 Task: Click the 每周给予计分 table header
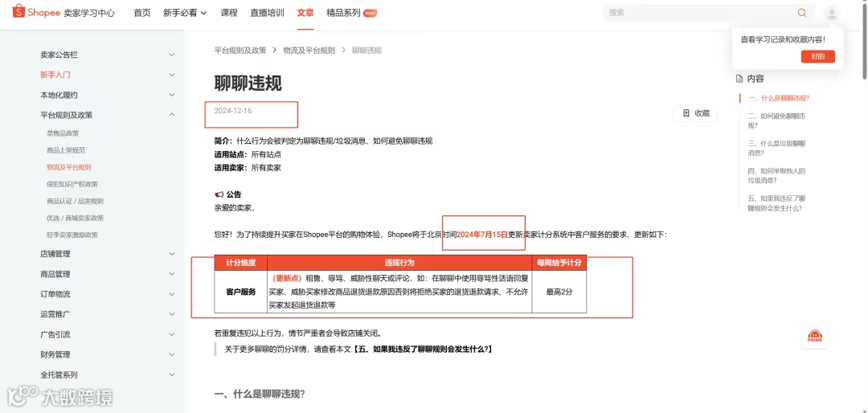pos(559,263)
